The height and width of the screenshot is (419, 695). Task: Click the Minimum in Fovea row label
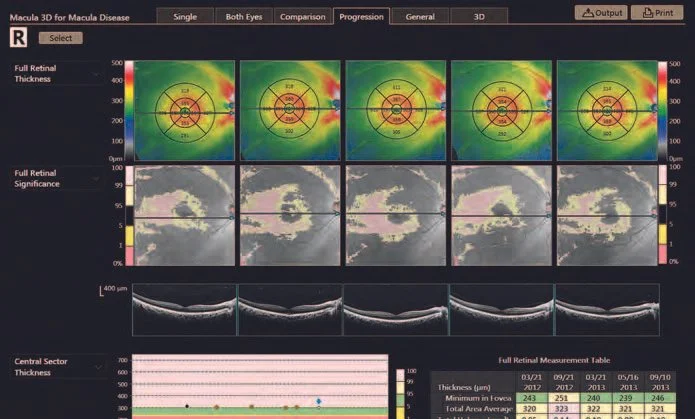pyautogui.click(x=478, y=398)
